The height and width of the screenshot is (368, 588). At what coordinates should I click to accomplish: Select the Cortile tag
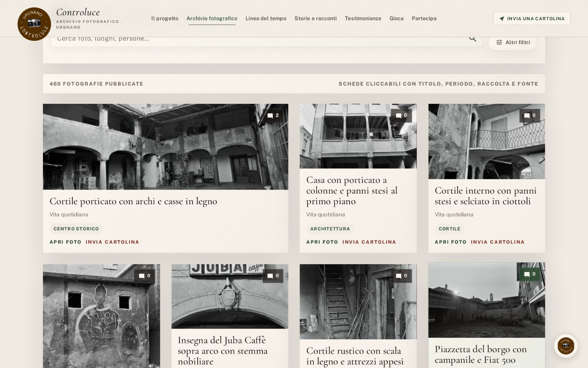[x=449, y=229]
